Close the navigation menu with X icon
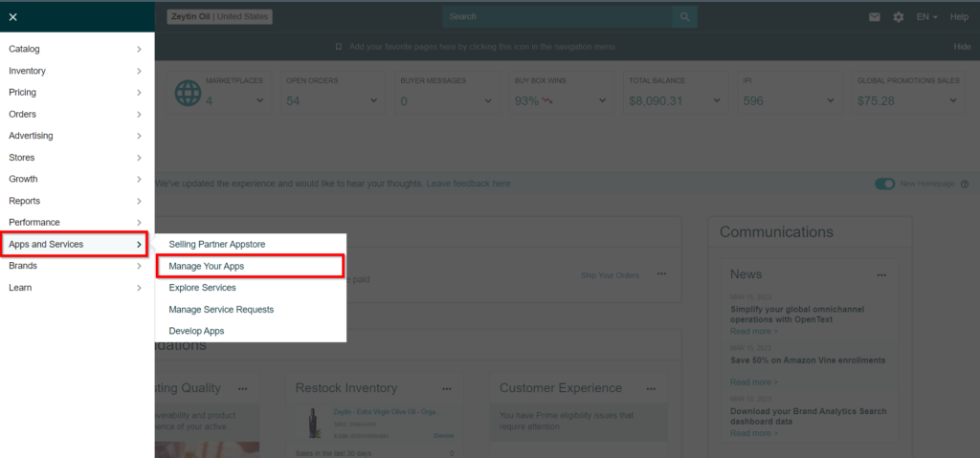This screenshot has height=458, width=980. click(12, 17)
